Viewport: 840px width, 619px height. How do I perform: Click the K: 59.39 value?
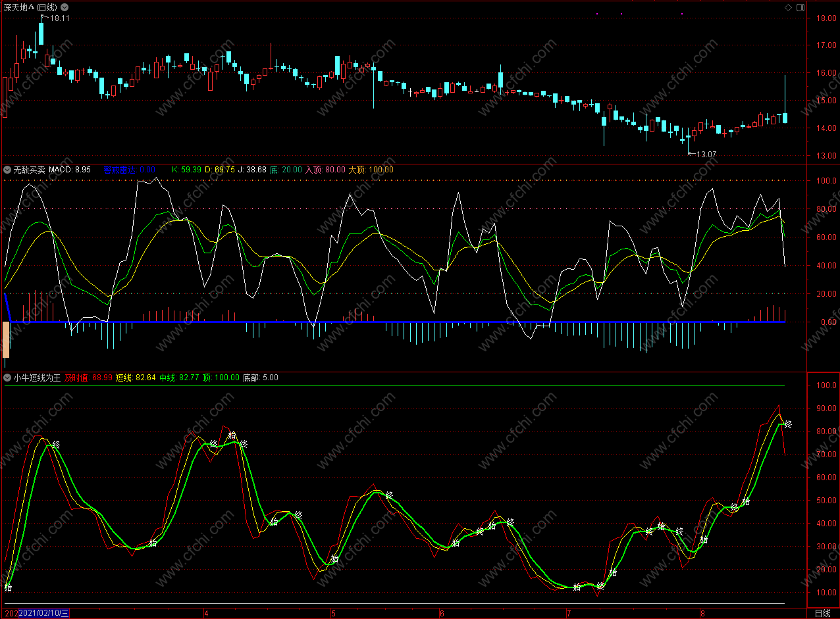click(x=186, y=170)
